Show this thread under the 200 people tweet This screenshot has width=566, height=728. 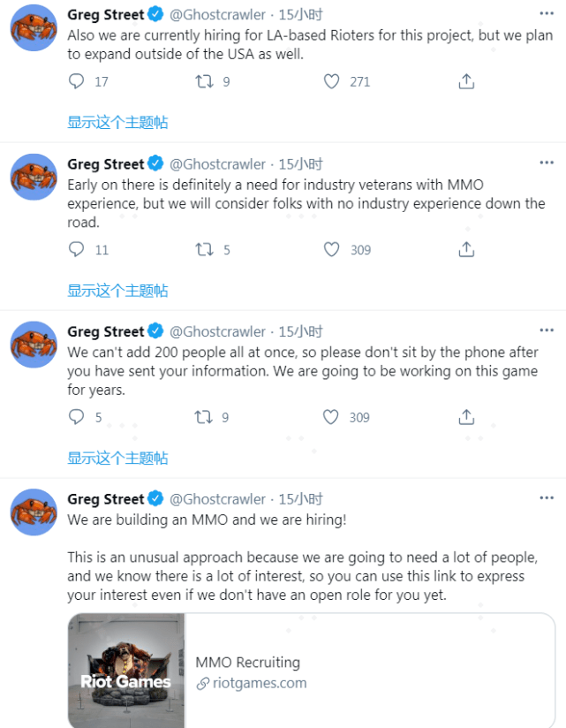coord(117,458)
